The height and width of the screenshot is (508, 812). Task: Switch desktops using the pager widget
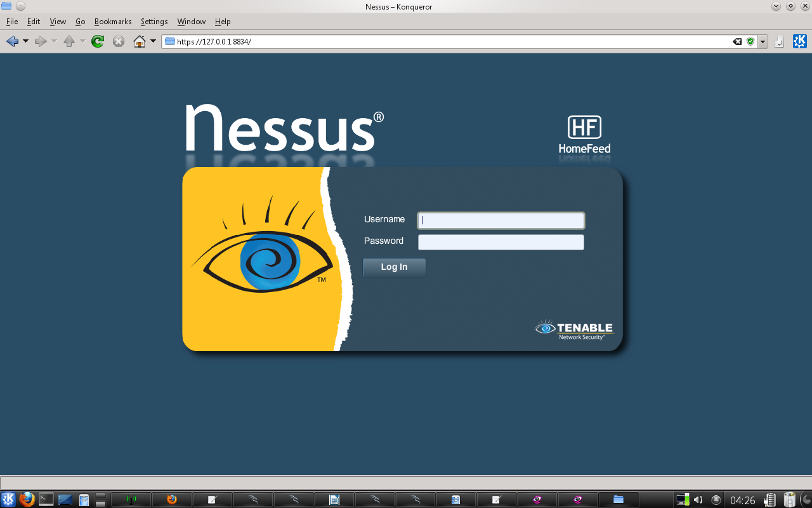point(100,500)
